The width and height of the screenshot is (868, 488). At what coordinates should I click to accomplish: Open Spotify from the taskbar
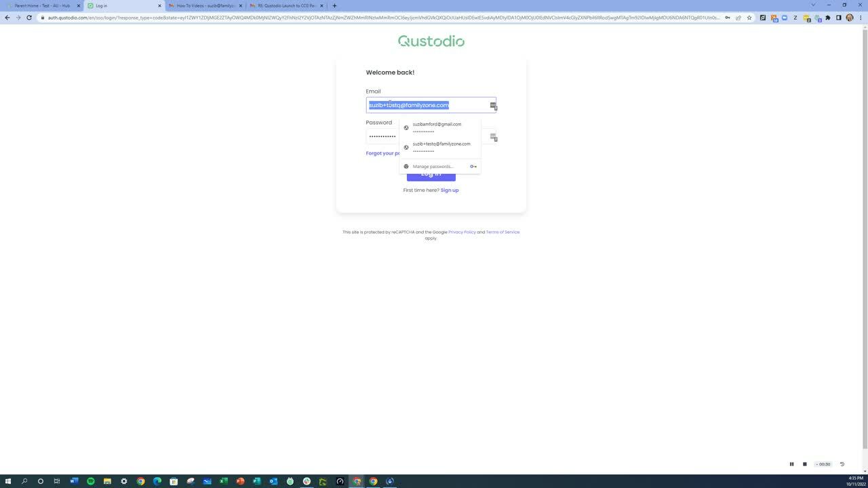pyautogui.click(x=90, y=481)
